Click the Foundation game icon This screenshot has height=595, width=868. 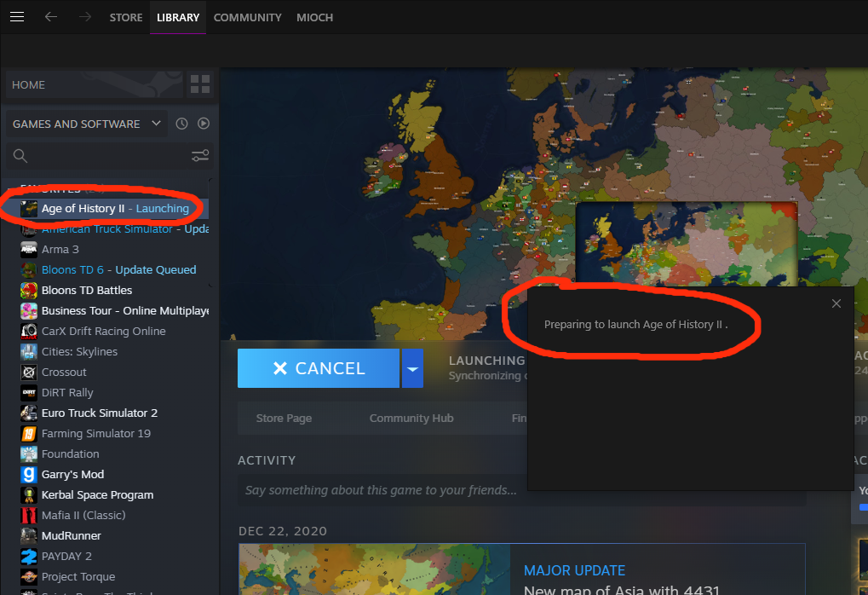pyautogui.click(x=29, y=454)
